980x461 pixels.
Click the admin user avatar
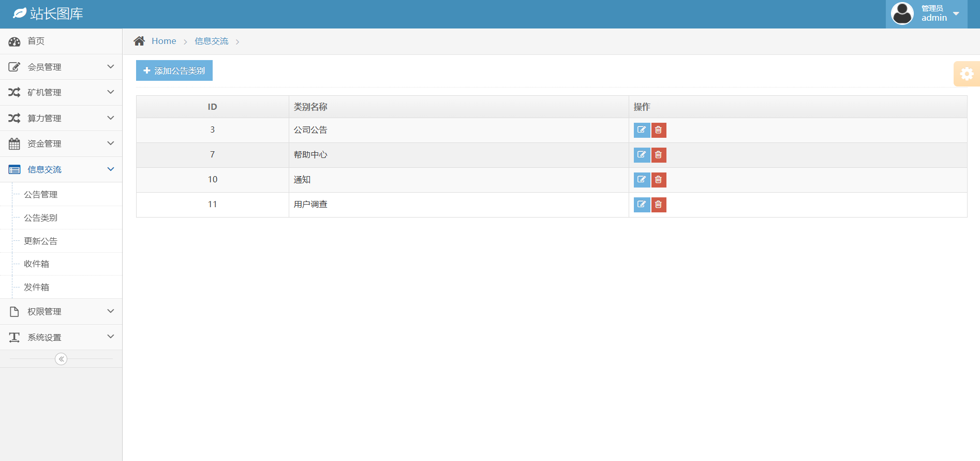pyautogui.click(x=902, y=14)
